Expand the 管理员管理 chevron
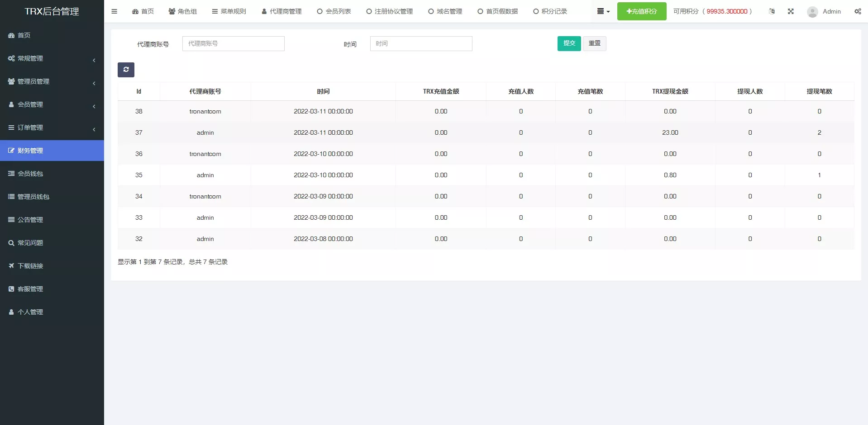The image size is (868, 425). tap(94, 83)
